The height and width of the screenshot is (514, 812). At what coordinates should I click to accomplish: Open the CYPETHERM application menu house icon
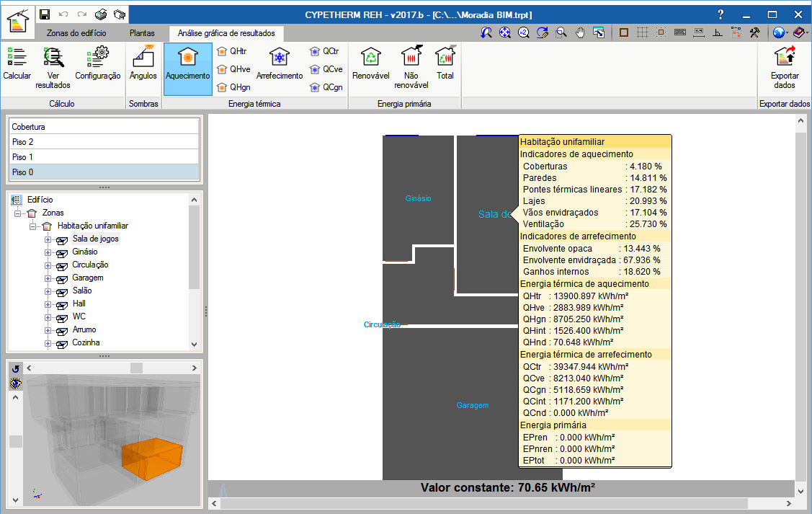[17, 22]
